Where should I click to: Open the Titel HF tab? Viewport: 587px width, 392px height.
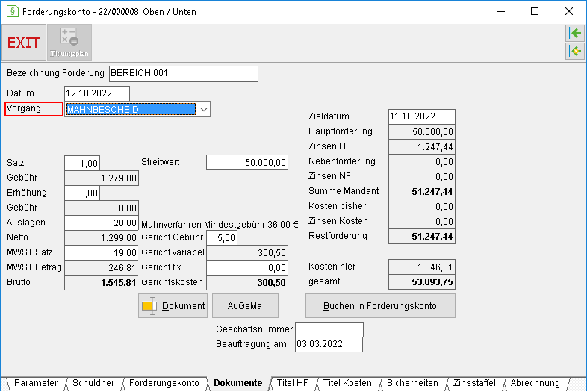point(292,383)
